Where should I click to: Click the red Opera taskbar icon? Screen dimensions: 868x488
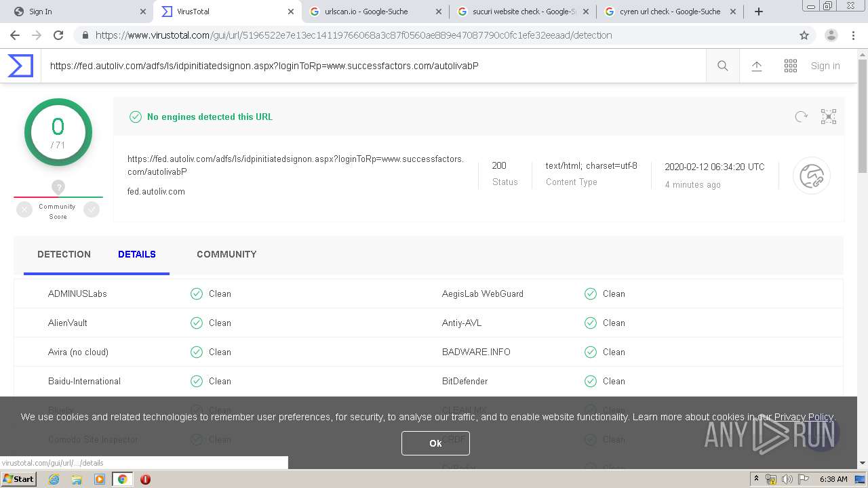[145, 479]
